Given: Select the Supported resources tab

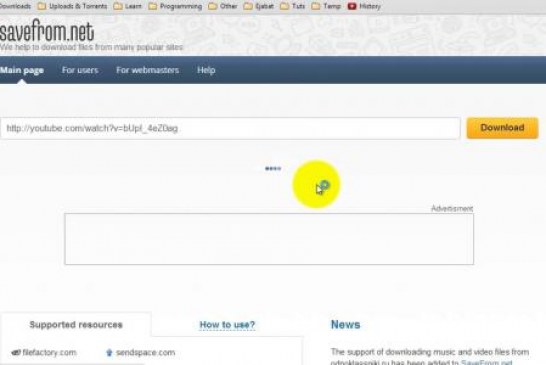Looking at the screenshot, I should coord(76,325).
